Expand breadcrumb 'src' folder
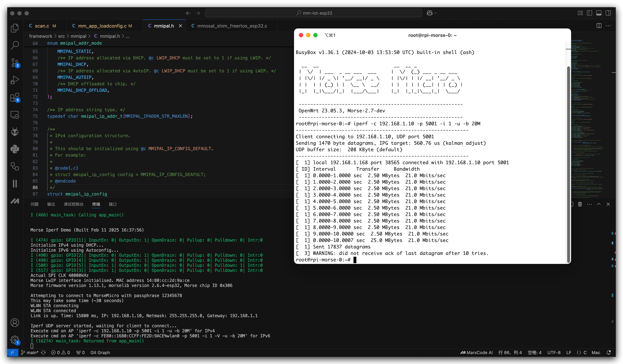This screenshot has width=623, height=364. (x=61, y=36)
